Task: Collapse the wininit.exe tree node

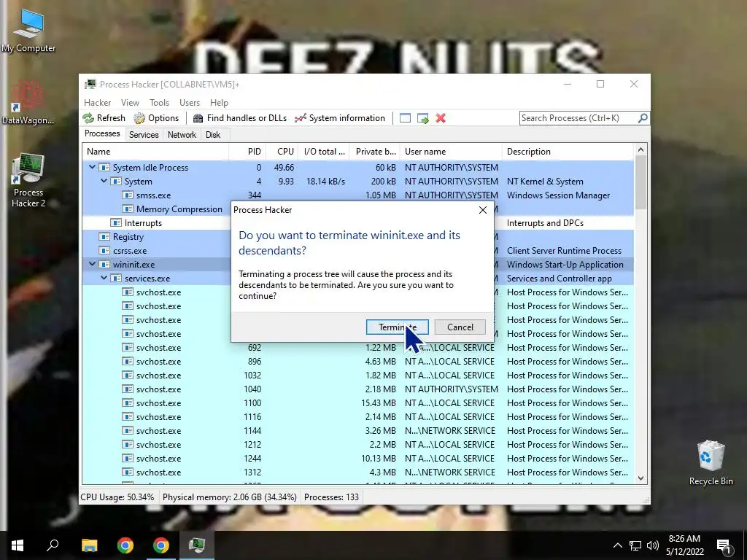Action: coord(92,264)
